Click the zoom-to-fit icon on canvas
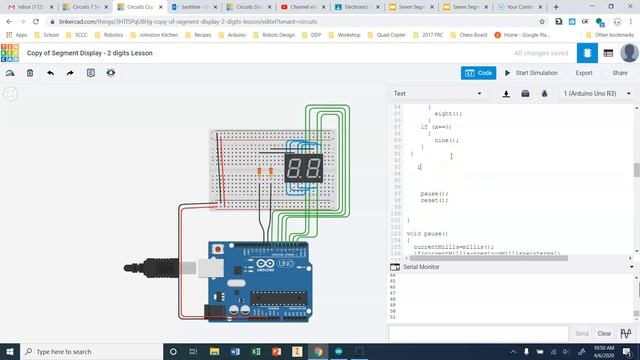The height and width of the screenshot is (360, 640). pyautogui.click(x=11, y=94)
